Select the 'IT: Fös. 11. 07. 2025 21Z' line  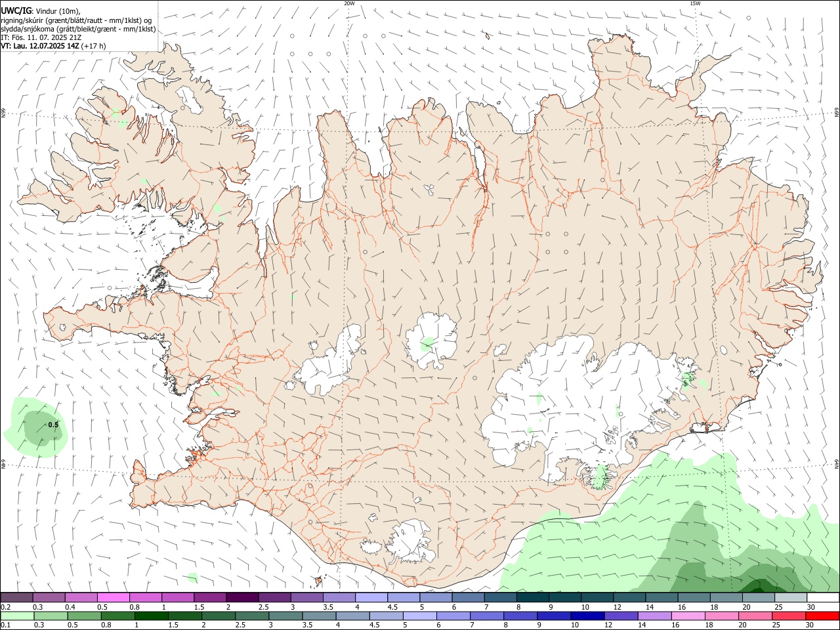[41, 37]
